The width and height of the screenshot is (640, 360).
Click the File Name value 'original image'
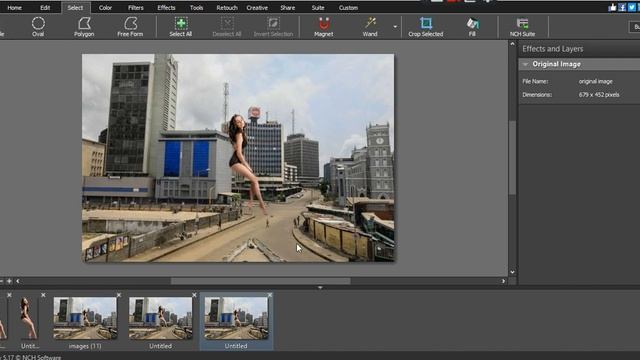(596, 82)
